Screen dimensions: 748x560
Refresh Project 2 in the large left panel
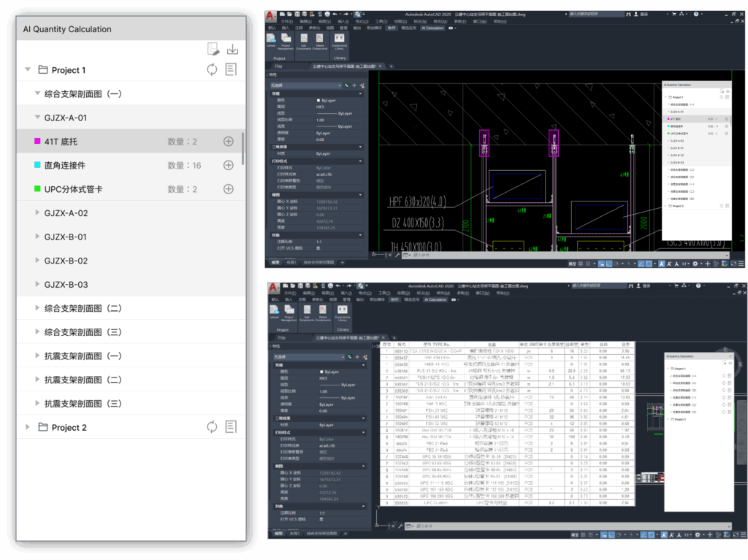212,427
